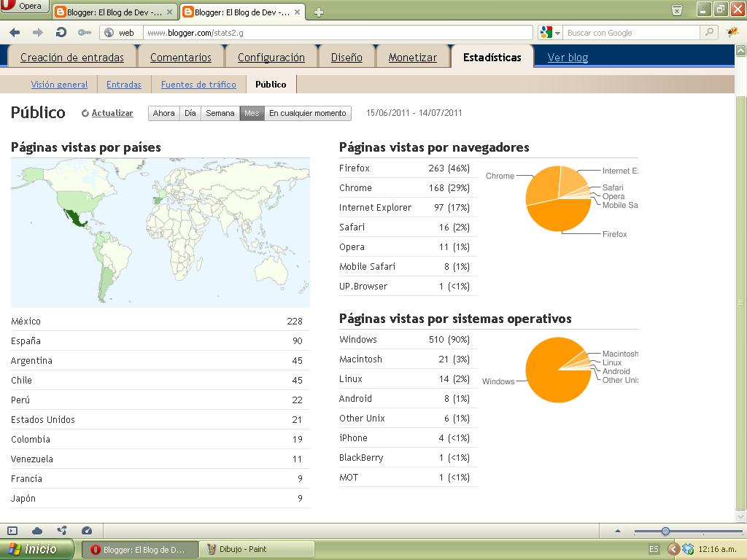Toggle the panels icon in Opera status bar

(x=12, y=531)
